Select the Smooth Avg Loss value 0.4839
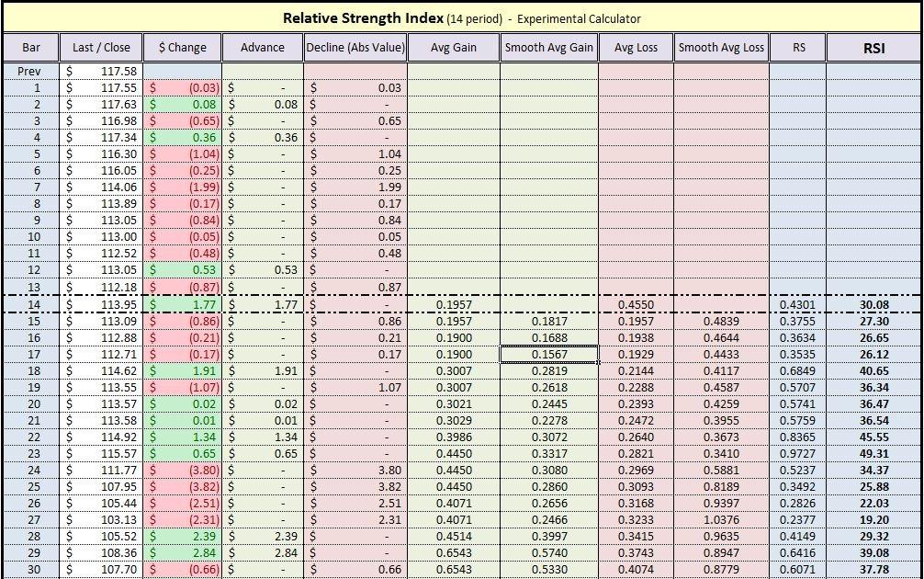 point(721,322)
